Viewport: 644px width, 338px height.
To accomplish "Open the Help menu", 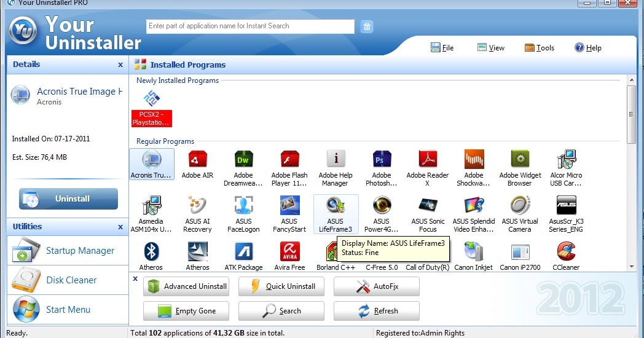I will [587, 48].
